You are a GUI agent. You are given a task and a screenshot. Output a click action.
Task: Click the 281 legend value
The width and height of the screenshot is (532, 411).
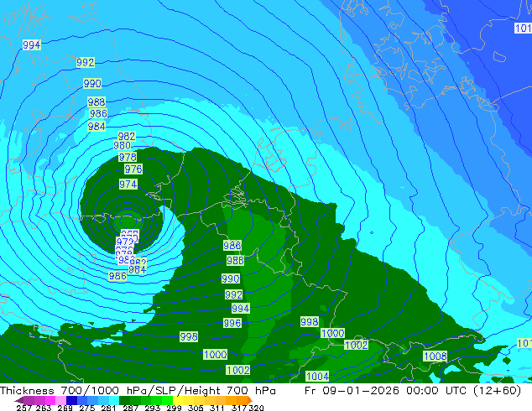[108, 408]
